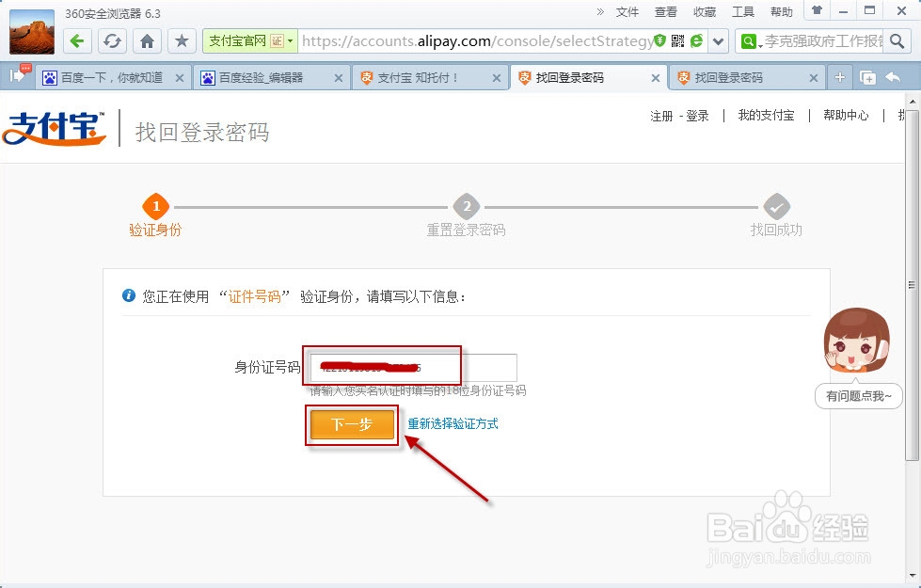This screenshot has width=921, height=588.
Task: Click step 2 '重置登录密码' on progress bar
Action: coord(465,217)
